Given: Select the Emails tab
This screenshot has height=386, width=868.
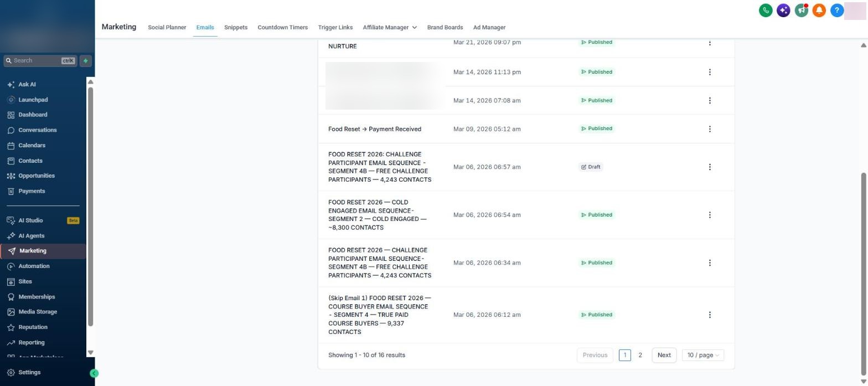Looking at the screenshot, I should (205, 27).
